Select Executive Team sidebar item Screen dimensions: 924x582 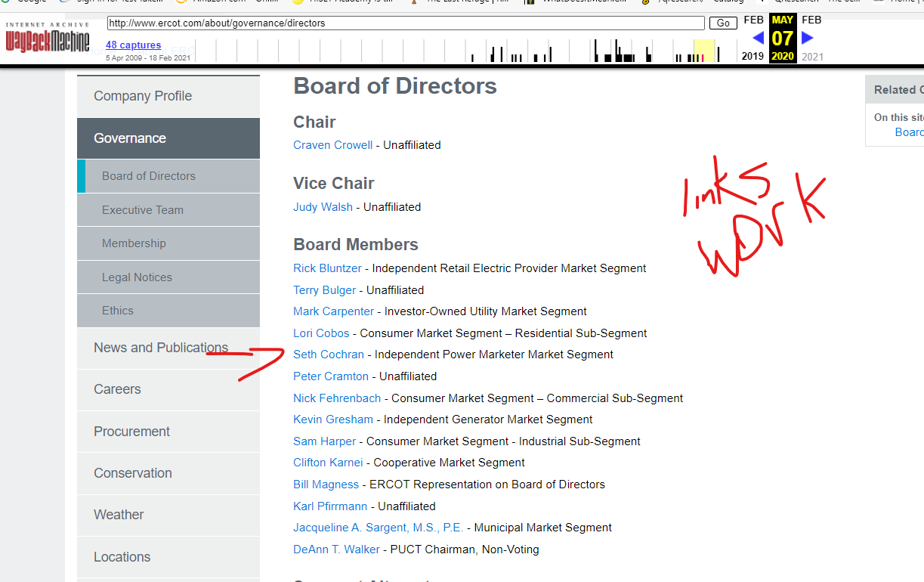pyautogui.click(x=168, y=210)
